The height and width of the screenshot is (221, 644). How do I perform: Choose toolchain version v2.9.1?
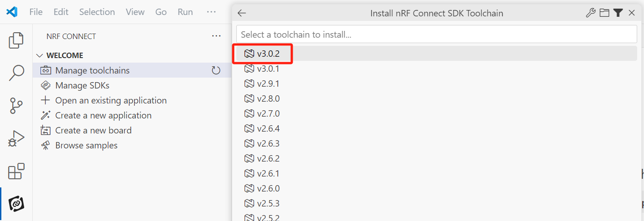[436, 83]
